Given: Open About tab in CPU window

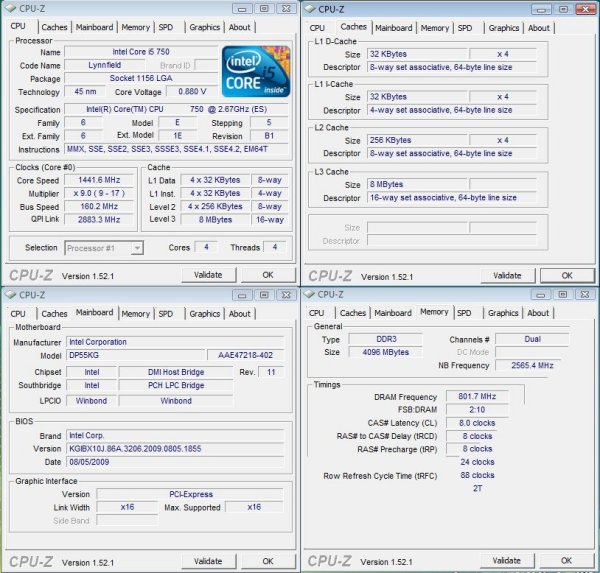Looking at the screenshot, I should point(240,27).
